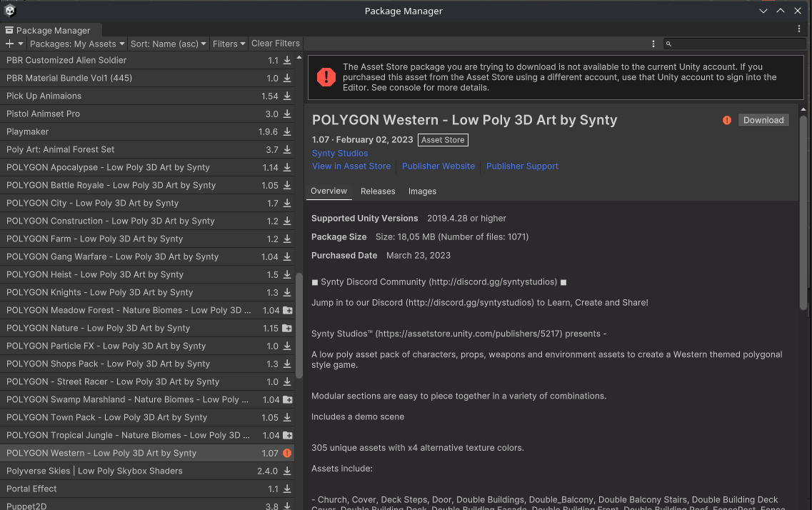Switch to the Releases tab
Image resolution: width=812 pixels, height=510 pixels.
tap(378, 191)
